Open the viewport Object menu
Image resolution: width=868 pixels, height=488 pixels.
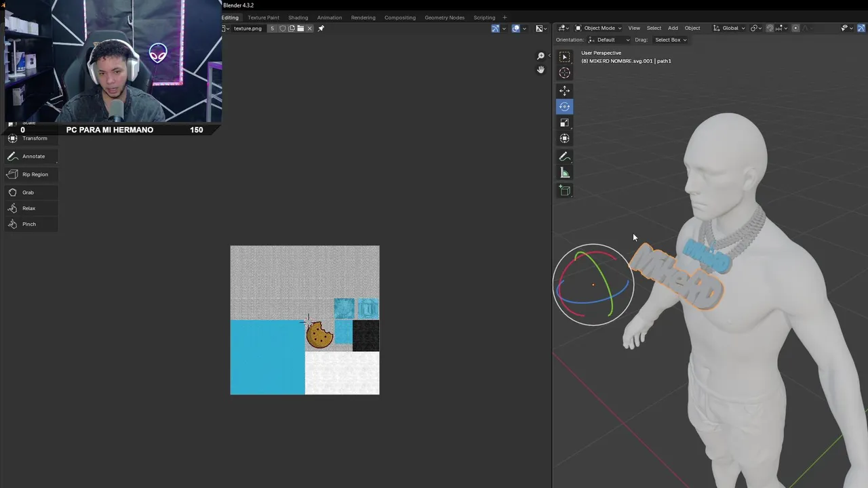(692, 28)
